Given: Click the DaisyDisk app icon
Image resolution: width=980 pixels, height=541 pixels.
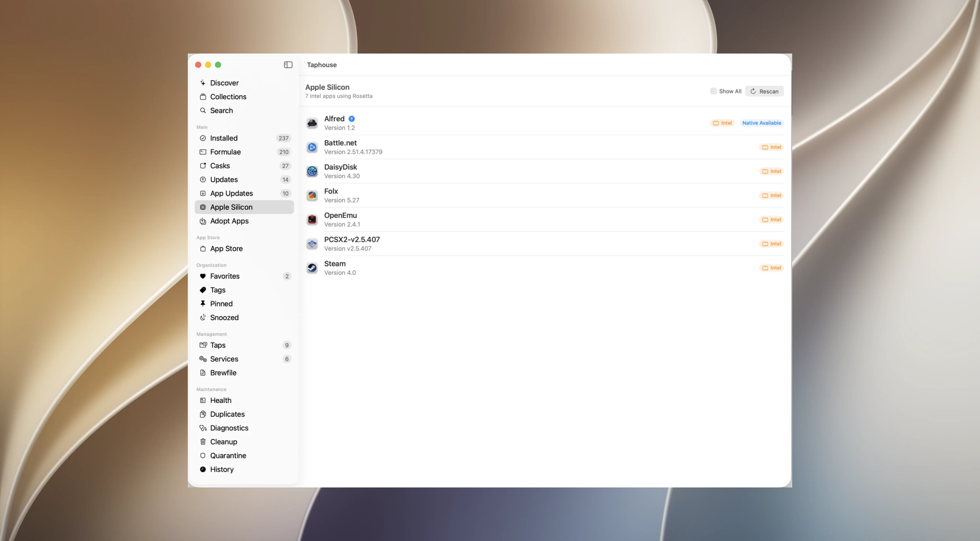Looking at the screenshot, I should point(312,171).
